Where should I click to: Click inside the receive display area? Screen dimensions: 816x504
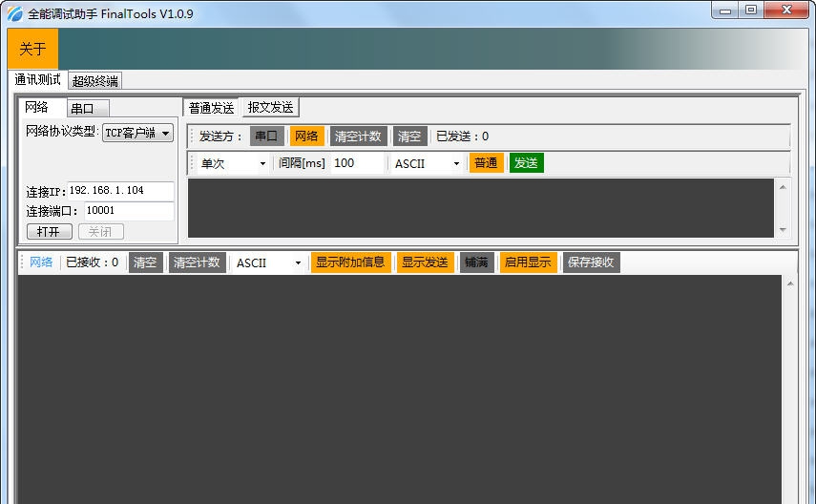pos(399,388)
